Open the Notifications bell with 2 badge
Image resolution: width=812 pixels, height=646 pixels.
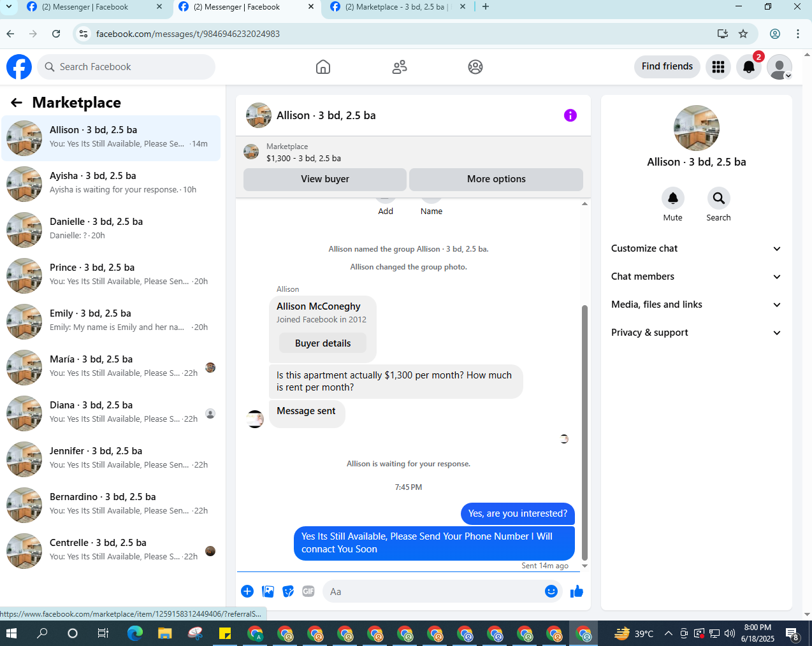point(749,67)
